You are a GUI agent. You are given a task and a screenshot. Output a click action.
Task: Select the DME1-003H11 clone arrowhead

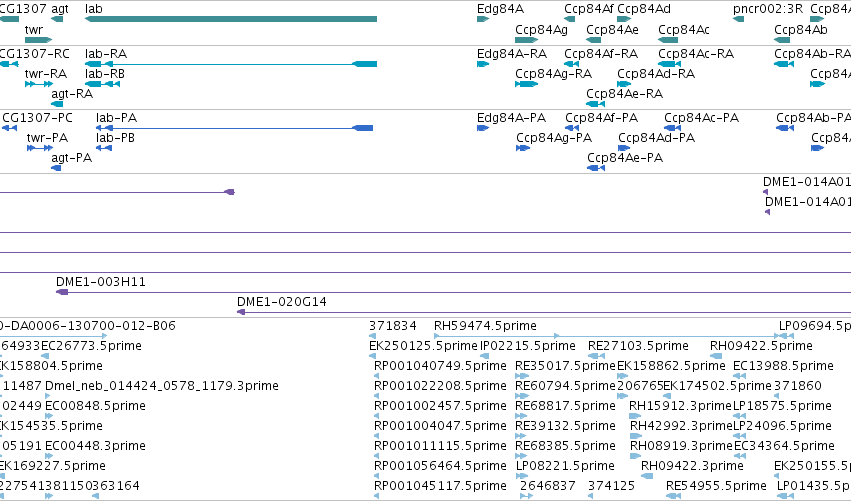(x=62, y=292)
